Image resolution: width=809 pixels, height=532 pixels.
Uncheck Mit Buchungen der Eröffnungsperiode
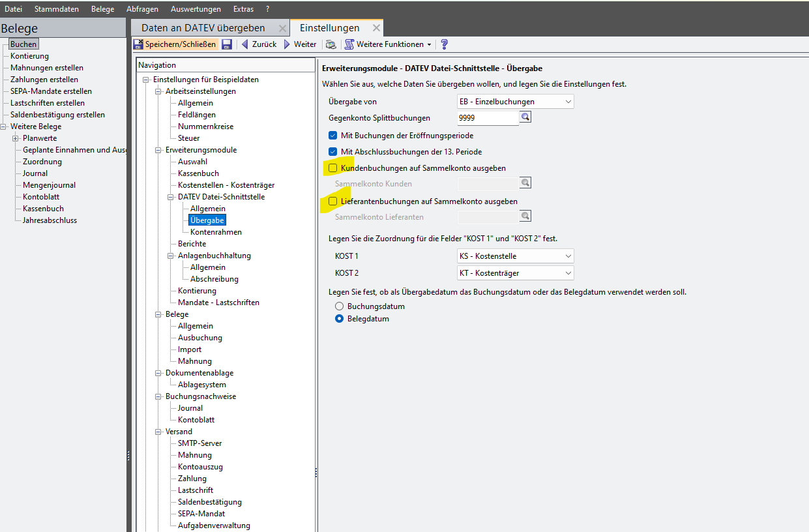tap(333, 136)
